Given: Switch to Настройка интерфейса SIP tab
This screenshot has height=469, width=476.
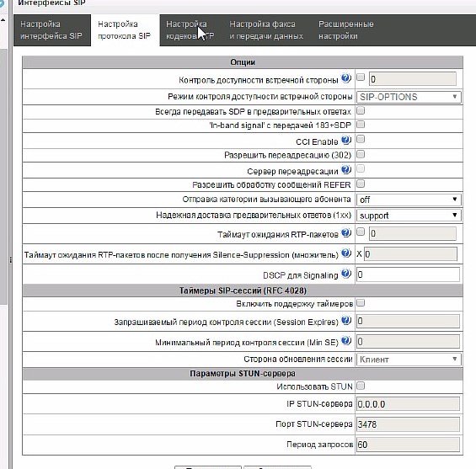Looking at the screenshot, I should point(52,30).
